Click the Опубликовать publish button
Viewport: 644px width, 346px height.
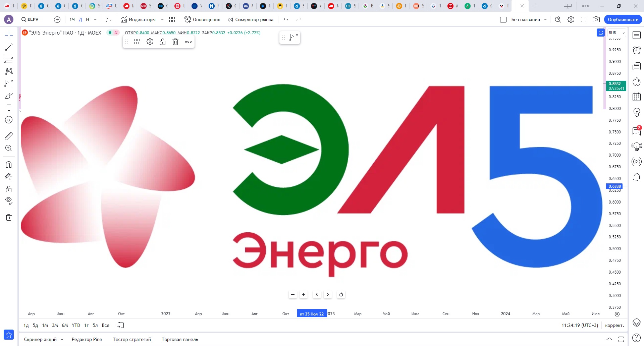click(x=623, y=19)
